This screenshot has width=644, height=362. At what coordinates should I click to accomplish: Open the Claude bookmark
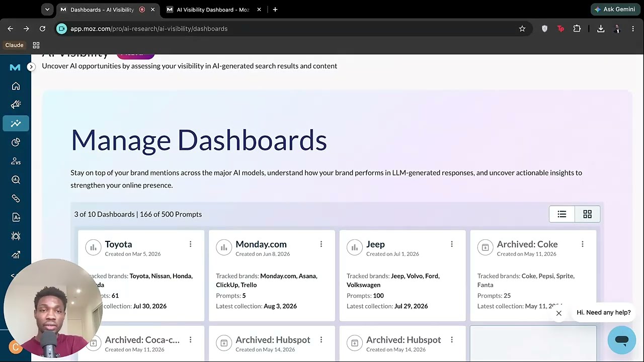coord(14,45)
